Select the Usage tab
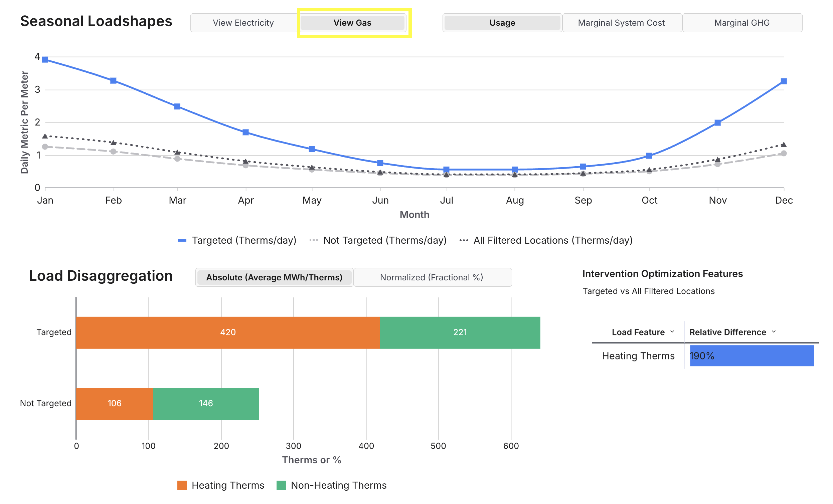833x504 pixels. click(x=502, y=23)
